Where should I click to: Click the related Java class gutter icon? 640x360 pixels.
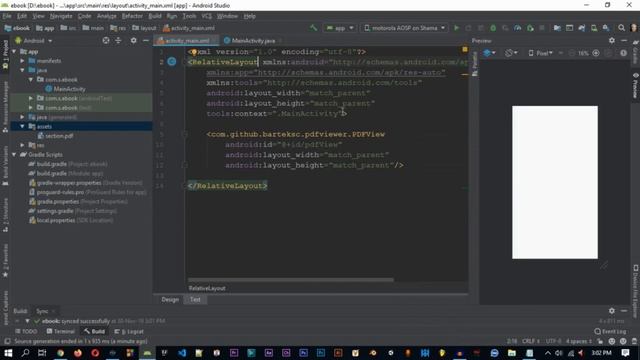(172, 62)
